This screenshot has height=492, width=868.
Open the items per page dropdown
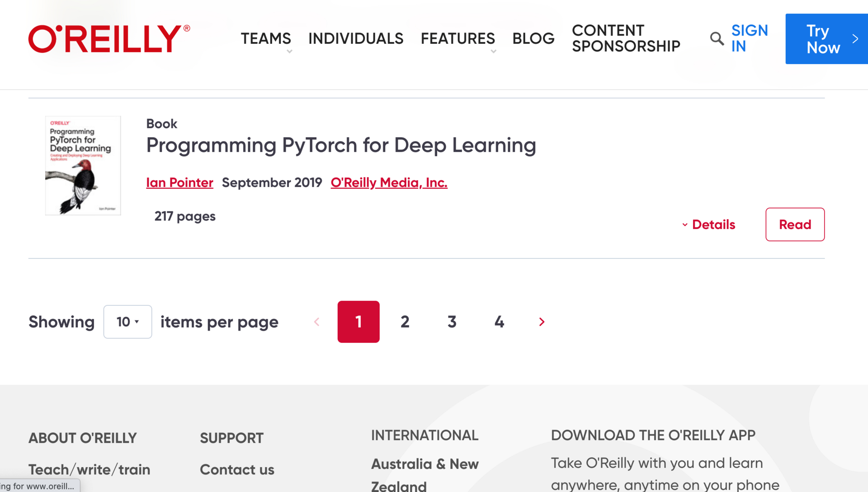point(127,322)
